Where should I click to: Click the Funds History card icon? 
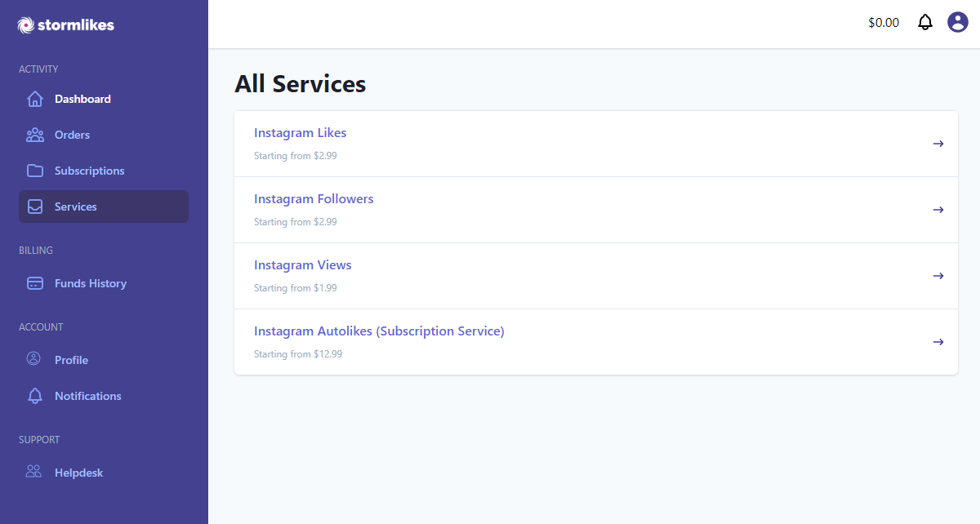(x=35, y=283)
